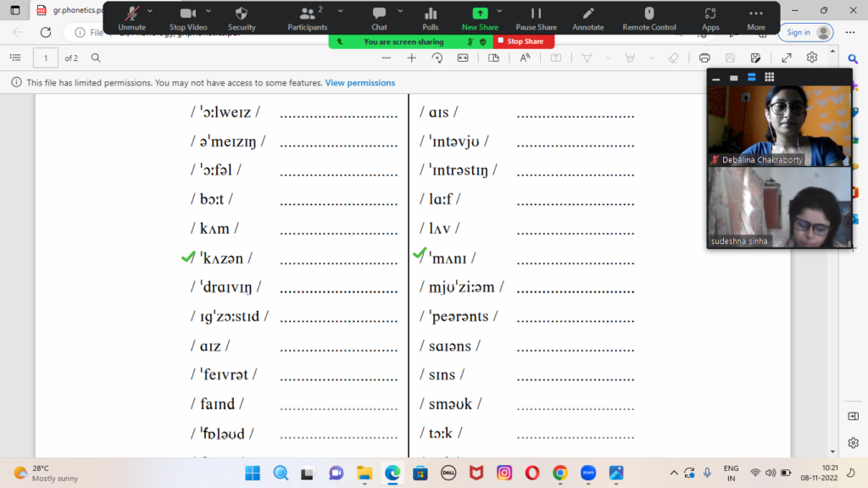868x488 pixels.
Task: Click the PDF page number field
Action: (45, 58)
